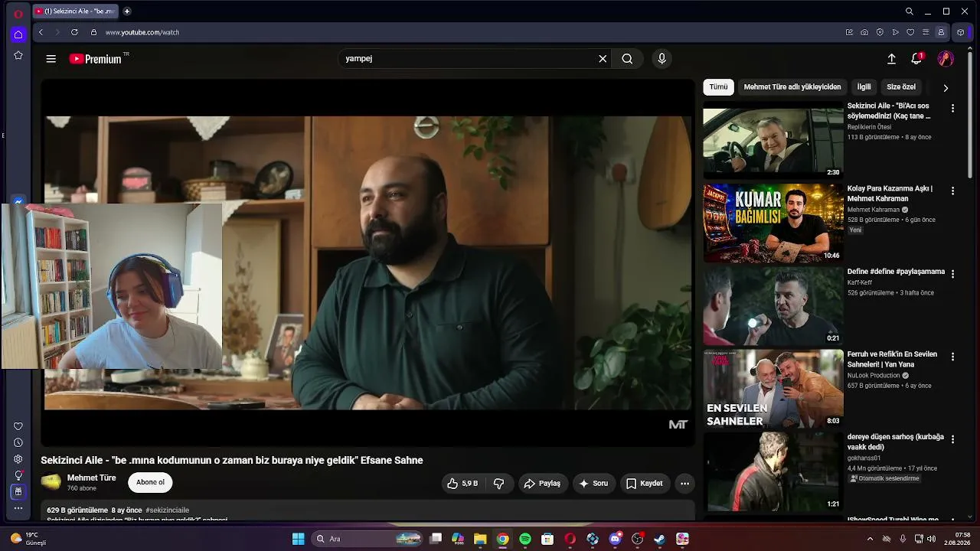Show more filter chips with arrow
The height and width of the screenshot is (551, 980).
tap(946, 88)
